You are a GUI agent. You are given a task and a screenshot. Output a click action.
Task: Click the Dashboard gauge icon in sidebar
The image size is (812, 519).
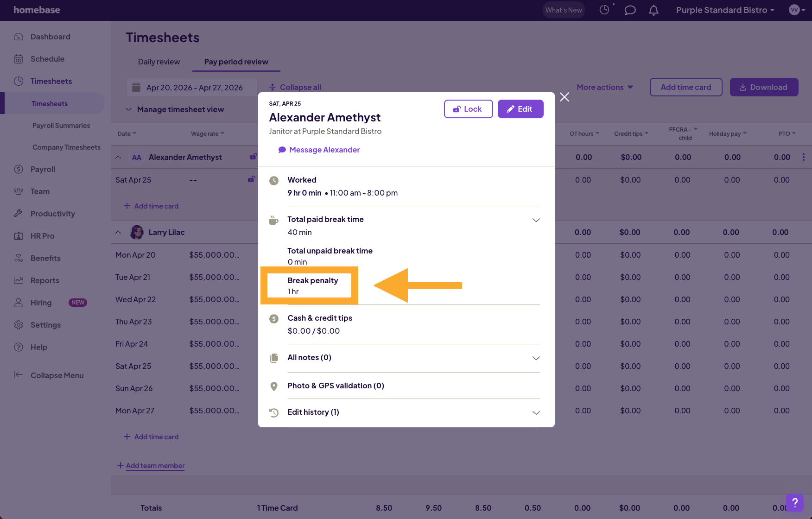19,37
